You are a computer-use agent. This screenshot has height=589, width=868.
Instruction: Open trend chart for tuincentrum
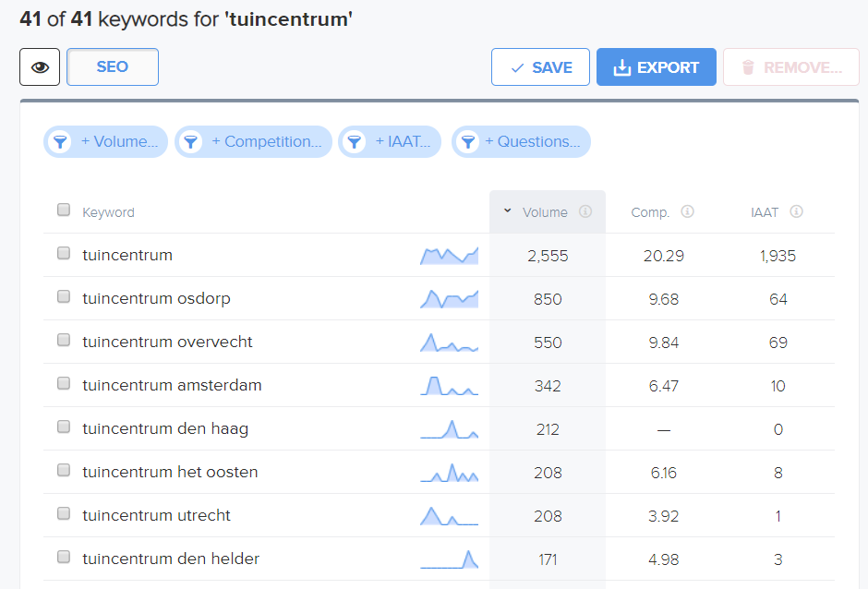click(449, 255)
